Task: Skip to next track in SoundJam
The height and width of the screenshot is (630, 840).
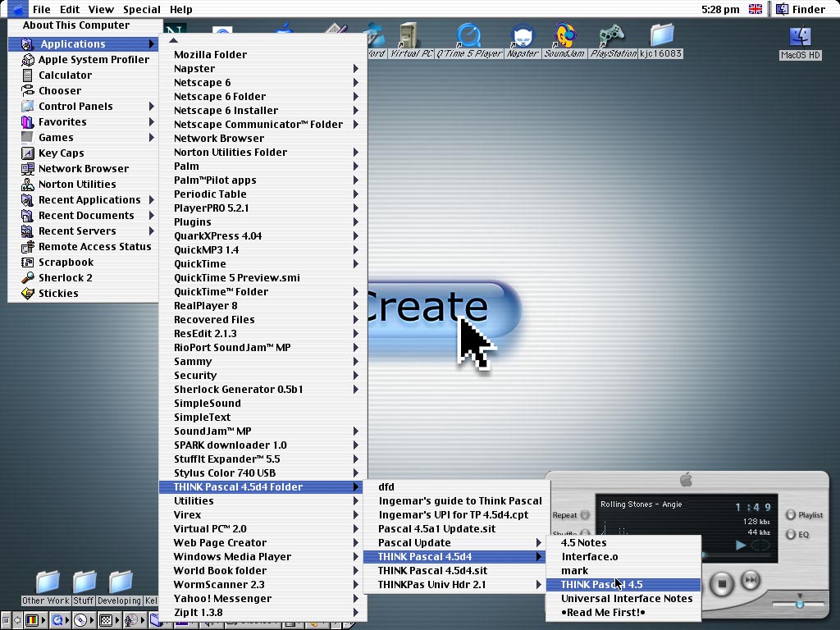Action: coord(751,582)
